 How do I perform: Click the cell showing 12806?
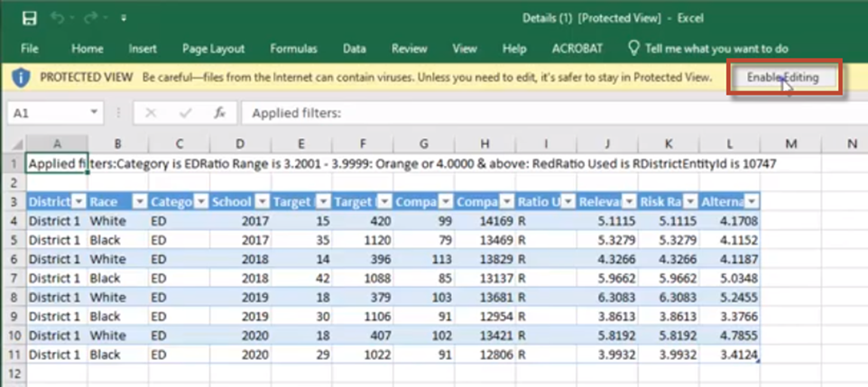(485, 355)
